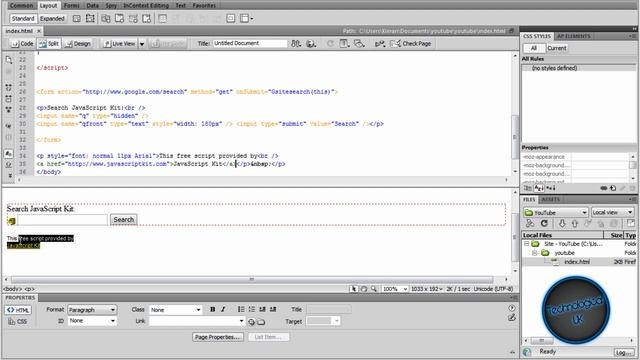This screenshot has height=360, width=640.
Task: Select Standard layout mode
Action: tap(23, 18)
